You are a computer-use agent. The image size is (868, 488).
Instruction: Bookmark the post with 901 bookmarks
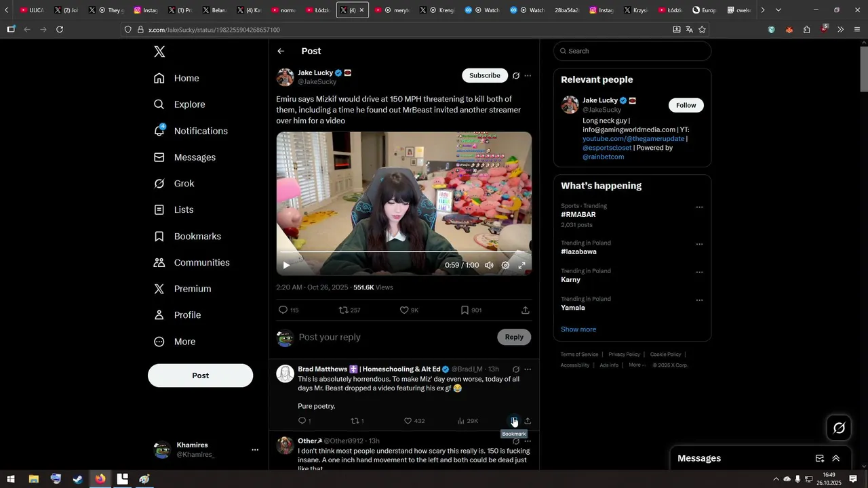471,310
